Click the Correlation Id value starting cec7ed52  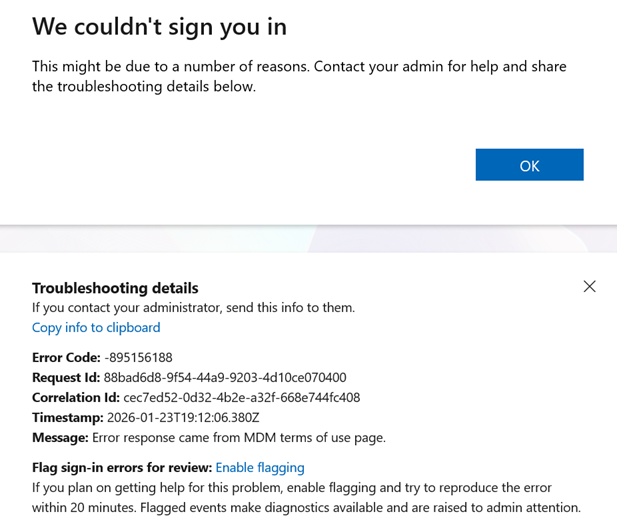(241, 397)
